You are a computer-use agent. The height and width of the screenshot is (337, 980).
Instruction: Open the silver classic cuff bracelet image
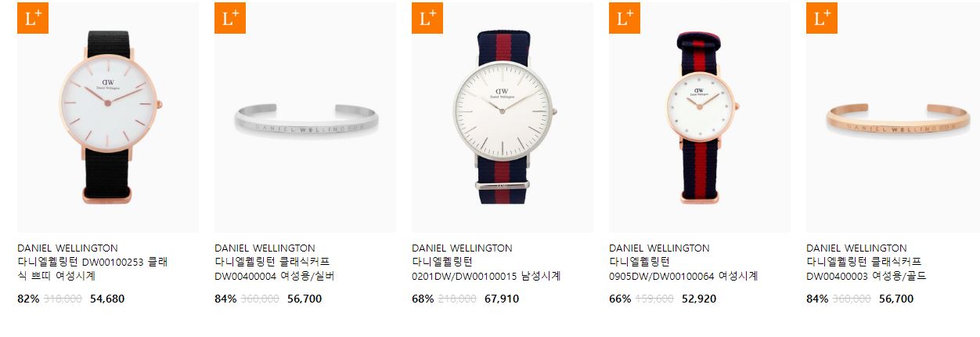pyautogui.click(x=305, y=118)
